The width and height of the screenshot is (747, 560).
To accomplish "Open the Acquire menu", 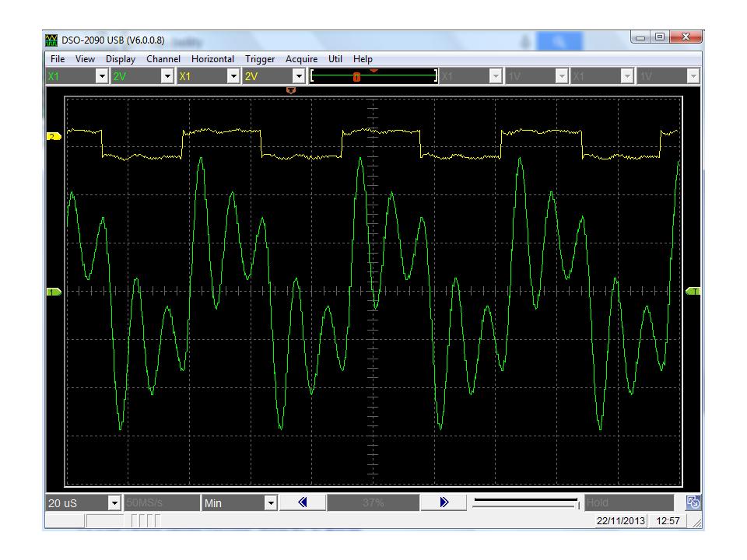I will coord(301,59).
